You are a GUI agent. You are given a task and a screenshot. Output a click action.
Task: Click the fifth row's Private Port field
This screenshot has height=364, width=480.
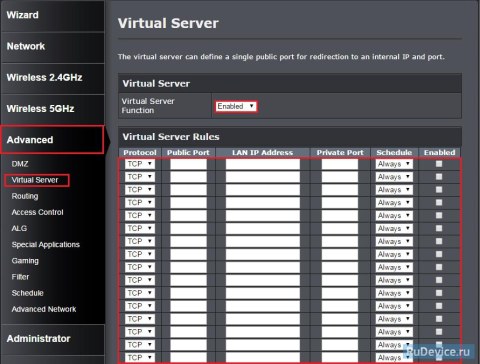[340, 216]
